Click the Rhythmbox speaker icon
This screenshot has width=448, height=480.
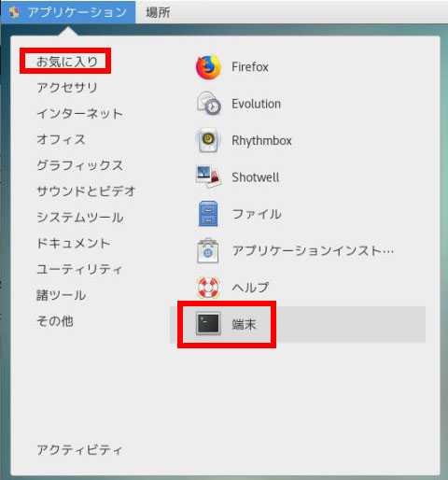(208, 140)
